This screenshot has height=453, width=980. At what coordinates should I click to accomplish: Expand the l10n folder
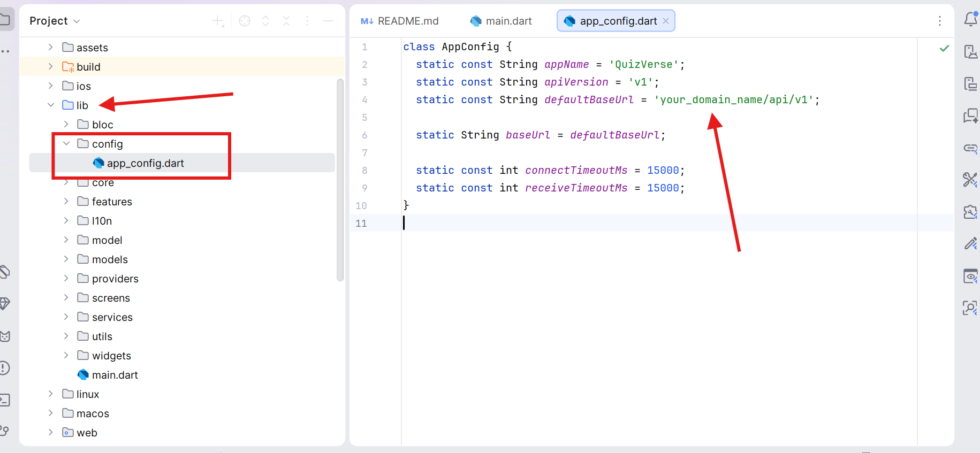click(66, 220)
